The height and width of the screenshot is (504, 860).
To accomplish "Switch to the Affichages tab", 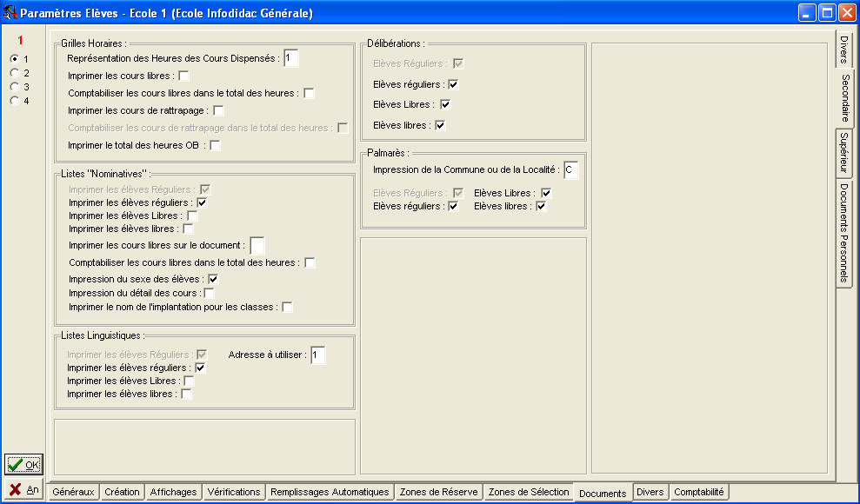I will click(173, 492).
